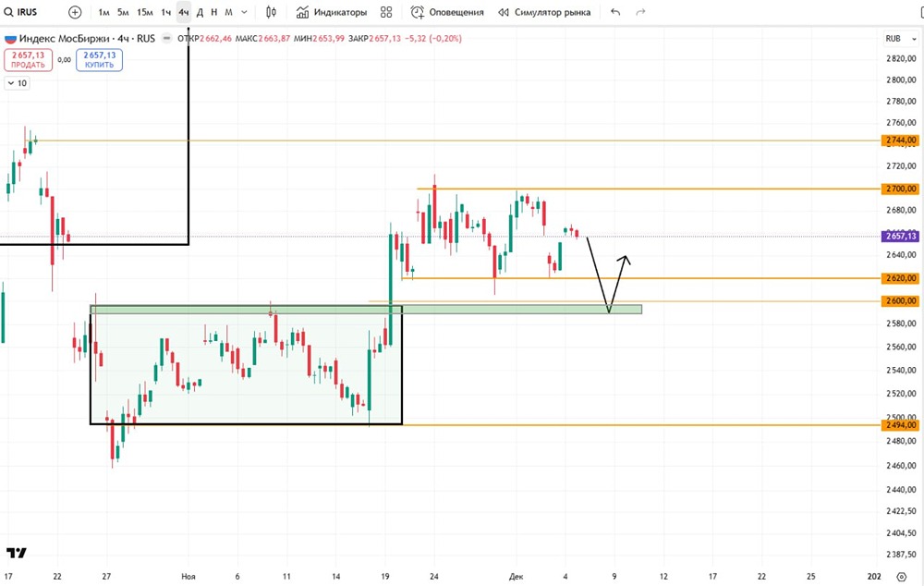Open indicator templates grid icon
Viewport: 924px width, 586px height.
point(386,12)
